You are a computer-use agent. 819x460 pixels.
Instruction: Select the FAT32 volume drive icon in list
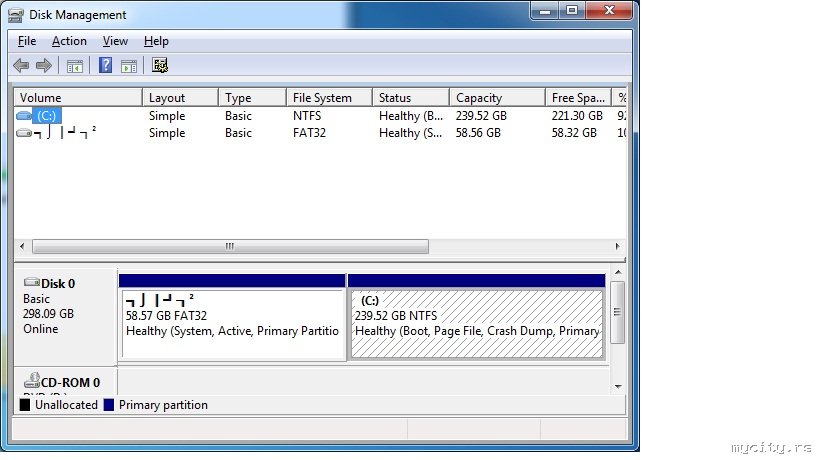click(24, 133)
